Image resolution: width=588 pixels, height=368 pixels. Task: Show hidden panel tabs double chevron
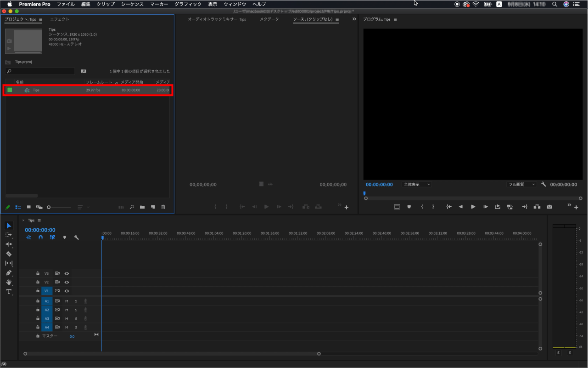[354, 19]
